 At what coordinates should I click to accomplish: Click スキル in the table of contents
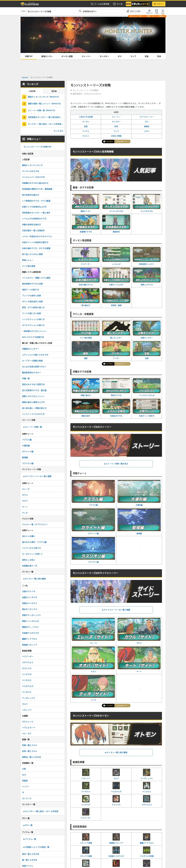pos(146,131)
